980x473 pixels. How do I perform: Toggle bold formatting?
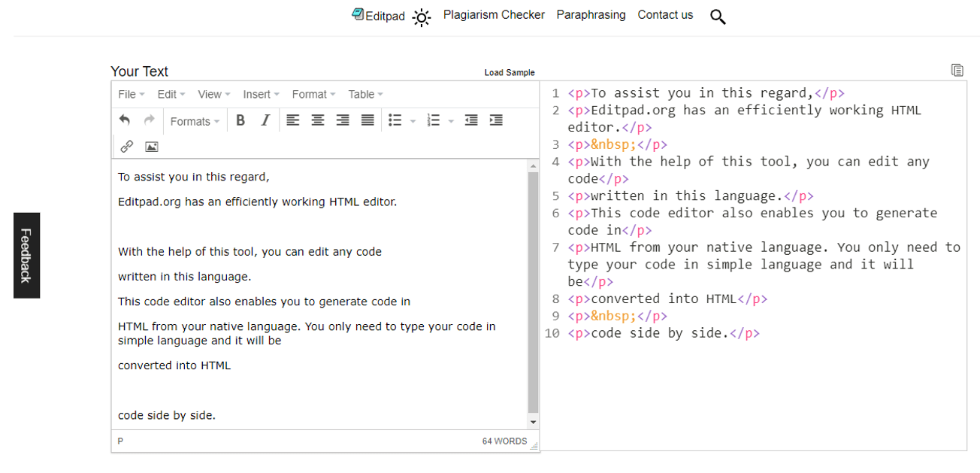240,120
